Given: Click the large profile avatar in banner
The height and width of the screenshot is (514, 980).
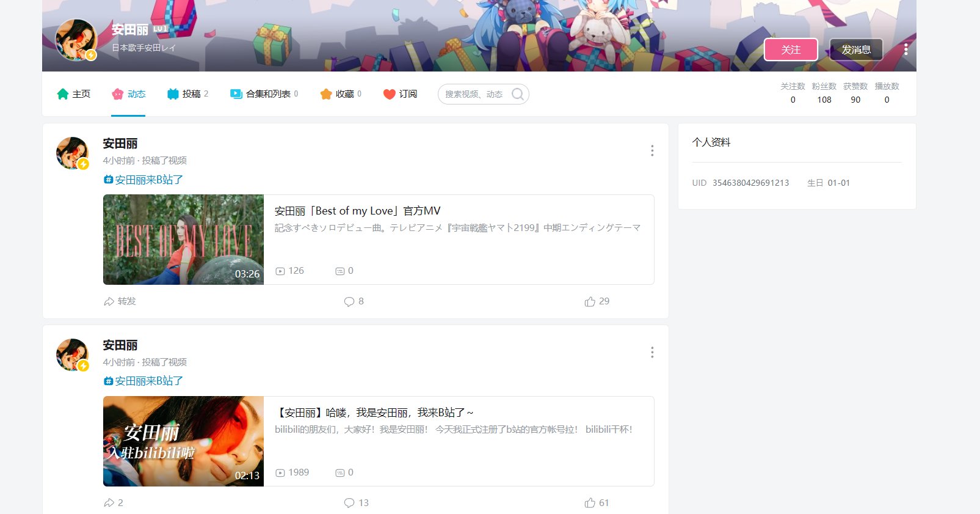Looking at the screenshot, I should (76, 40).
